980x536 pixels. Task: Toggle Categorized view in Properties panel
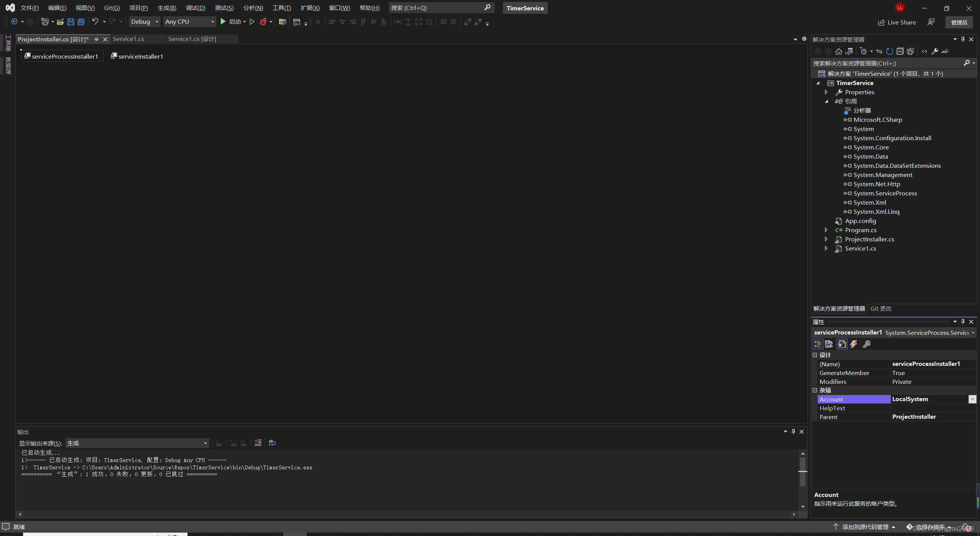[x=818, y=344]
